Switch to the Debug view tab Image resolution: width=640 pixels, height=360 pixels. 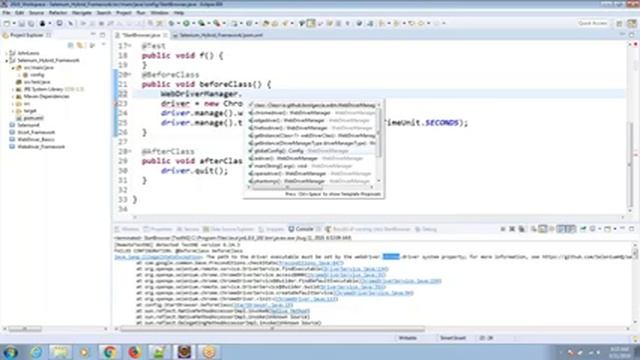(x=426, y=229)
